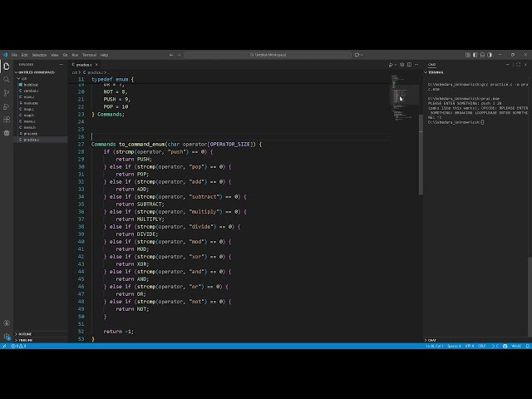Close the practice.c editor tab
The height and width of the screenshot is (399, 532).
pos(96,65)
